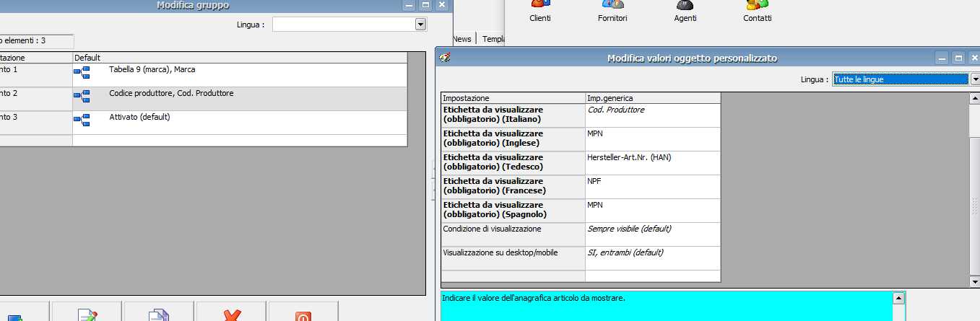
Task: Maximize the Modifica valori oggetto personalizzato window
Action: pos(958,58)
